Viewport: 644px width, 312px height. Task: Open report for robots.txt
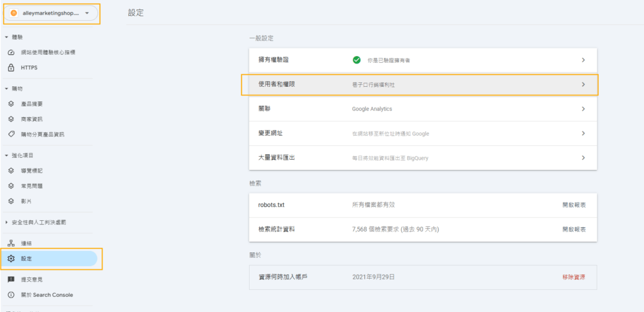[574, 205]
